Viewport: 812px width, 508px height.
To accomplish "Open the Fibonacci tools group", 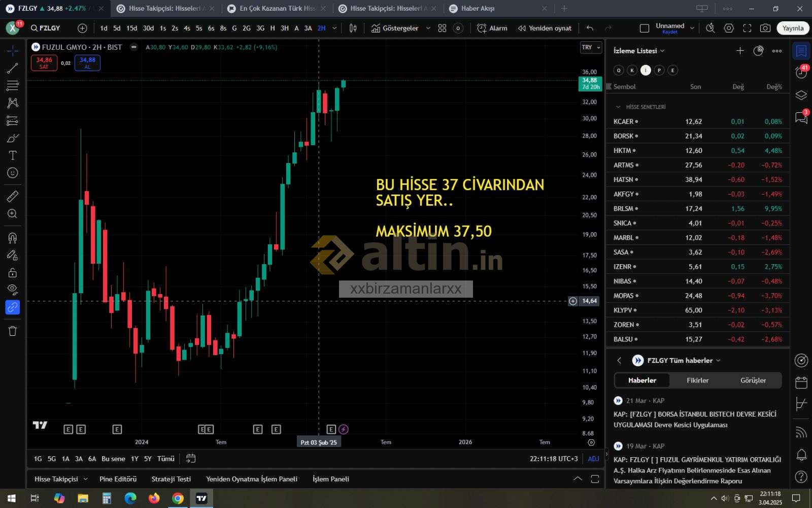I will (x=13, y=85).
